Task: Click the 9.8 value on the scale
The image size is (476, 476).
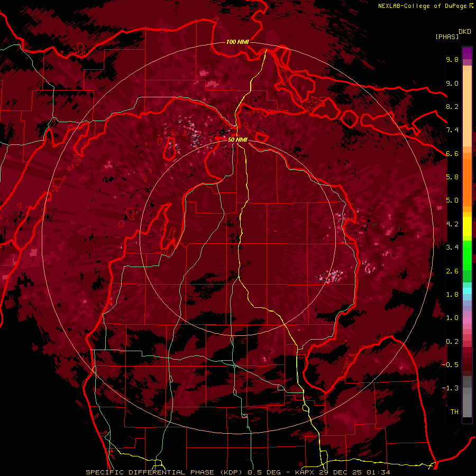Action: 452,59
